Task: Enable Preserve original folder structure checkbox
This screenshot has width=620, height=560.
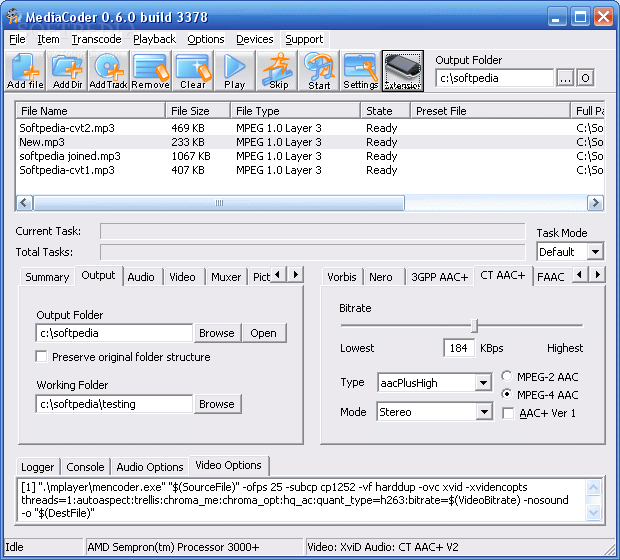Action: point(41,357)
